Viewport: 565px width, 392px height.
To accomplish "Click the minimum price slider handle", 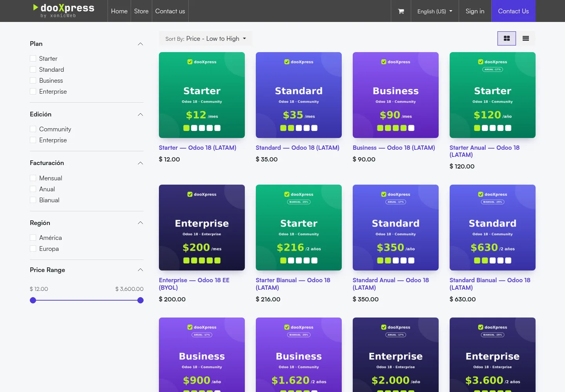I will coord(33,300).
